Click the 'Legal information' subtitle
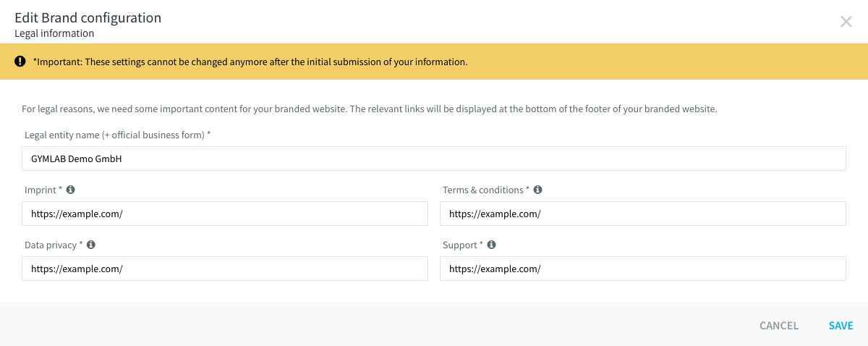Screen dimensions: 868x346 point(54,33)
